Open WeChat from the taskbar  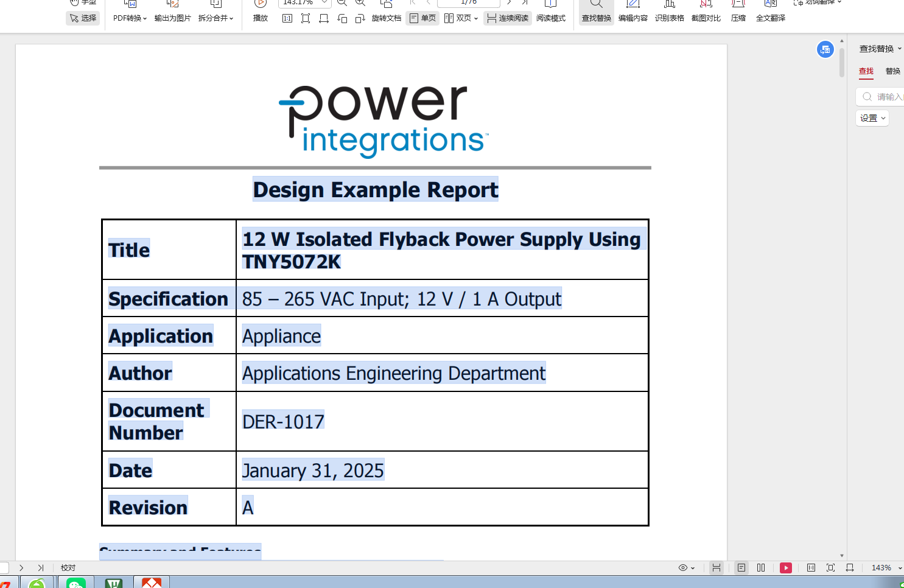(76, 583)
